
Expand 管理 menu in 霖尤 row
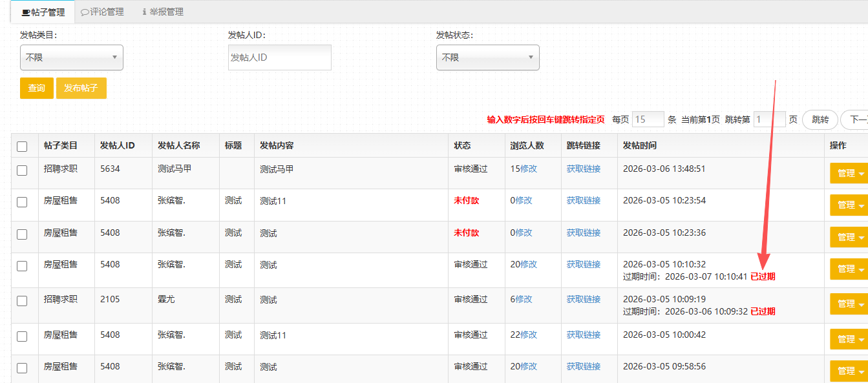(848, 304)
